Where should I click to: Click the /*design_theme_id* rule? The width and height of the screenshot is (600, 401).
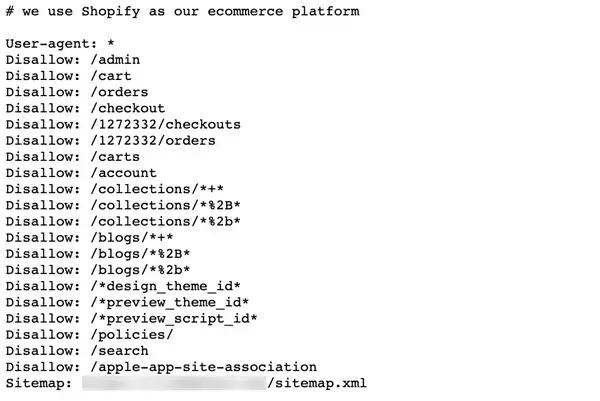[166, 286]
